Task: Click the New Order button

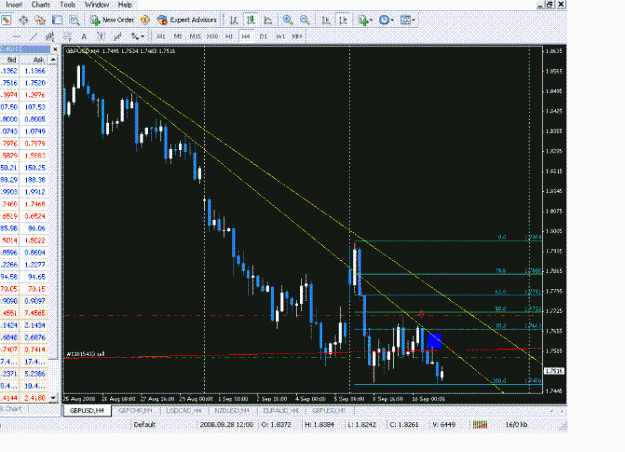Action: (x=112, y=20)
